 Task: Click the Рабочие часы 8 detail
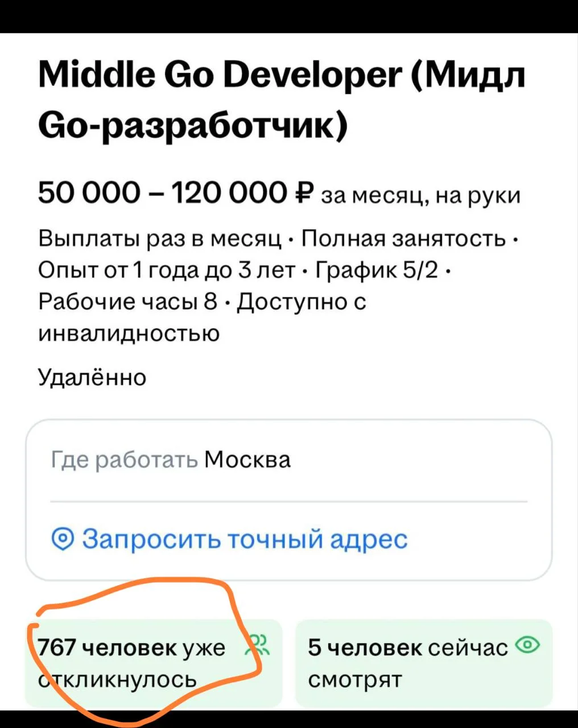click(128, 301)
